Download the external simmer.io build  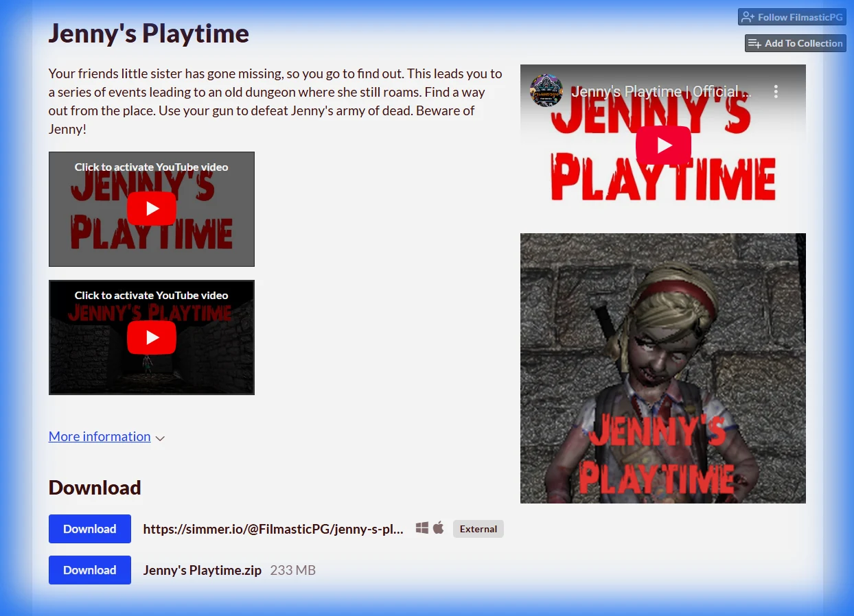90,529
